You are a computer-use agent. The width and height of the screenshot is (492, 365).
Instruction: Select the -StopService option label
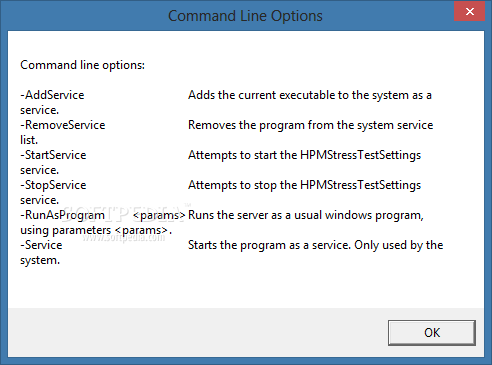[x=53, y=185]
